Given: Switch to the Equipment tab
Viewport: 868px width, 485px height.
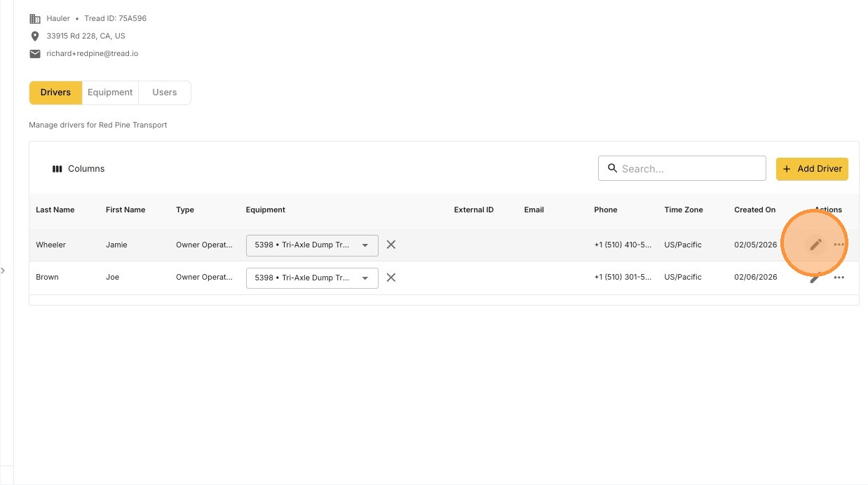Looking at the screenshot, I should click(x=110, y=93).
